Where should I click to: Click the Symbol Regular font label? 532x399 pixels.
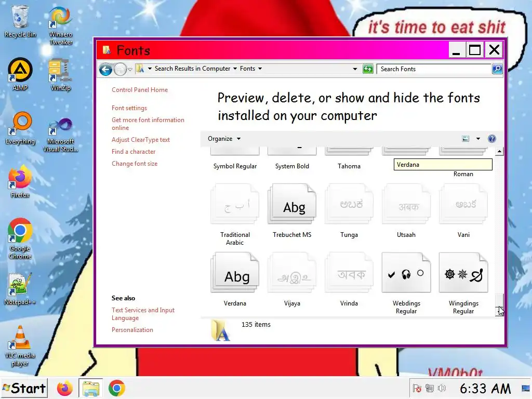coord(235,166)
